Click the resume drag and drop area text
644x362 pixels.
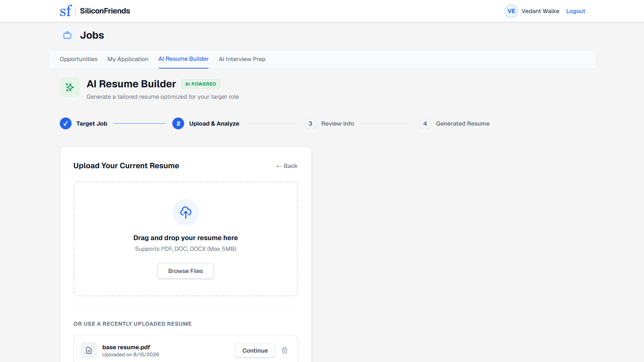185,238
